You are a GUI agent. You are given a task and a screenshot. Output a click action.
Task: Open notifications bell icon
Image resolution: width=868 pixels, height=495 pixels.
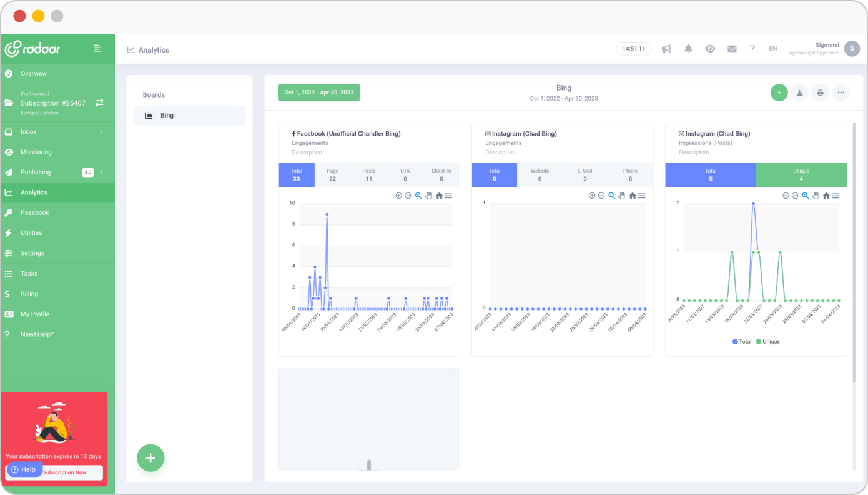click(688, 49)
